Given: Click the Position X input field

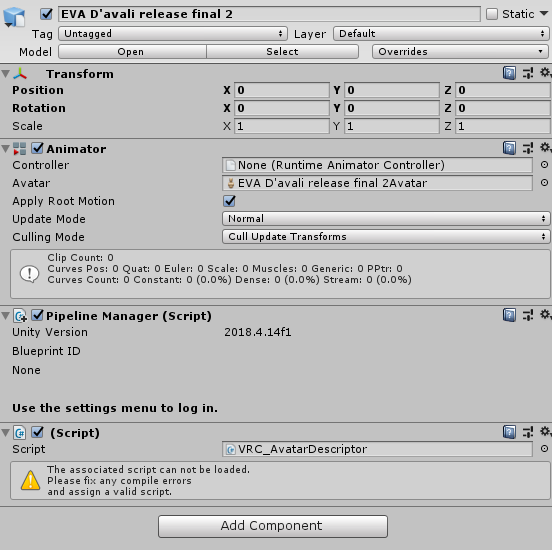Looking at the screenshot, I should pos(282,90).
